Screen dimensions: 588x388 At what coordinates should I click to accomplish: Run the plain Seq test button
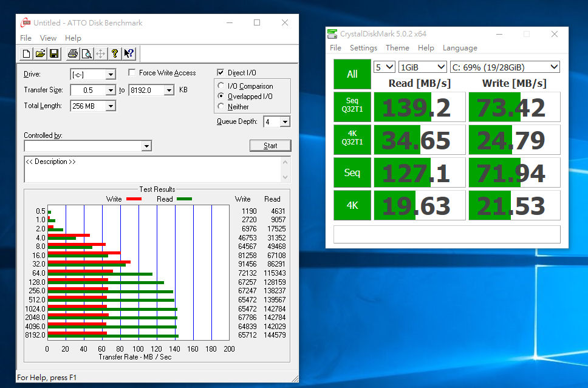coord(352,172)
